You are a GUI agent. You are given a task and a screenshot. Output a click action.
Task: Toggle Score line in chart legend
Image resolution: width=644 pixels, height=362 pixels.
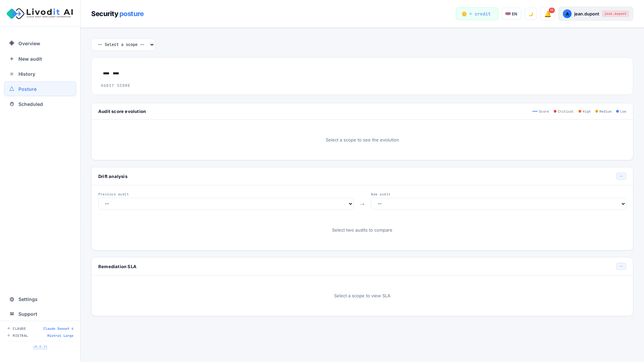[x=541, y=112]
